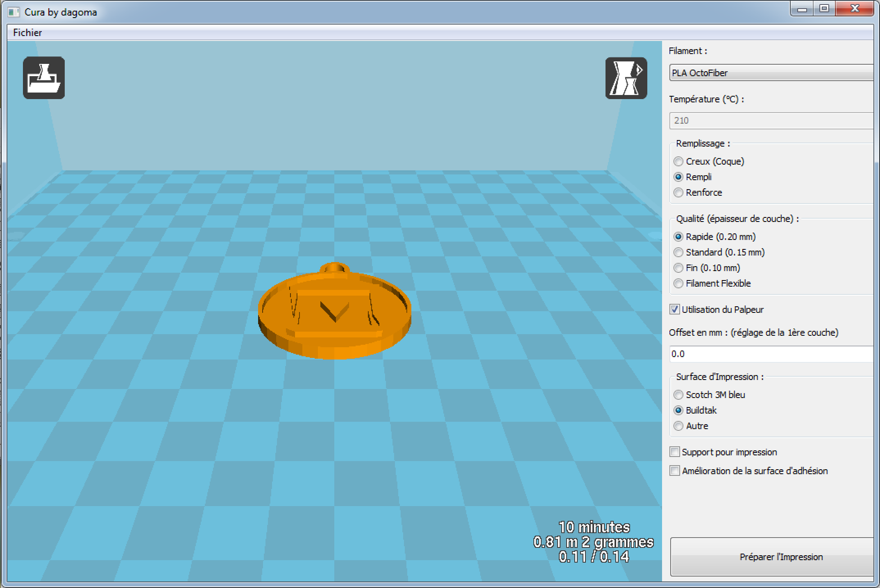Viewport: 880px width, 588px height.
Task: Select the orange medal model
Action: coord(334,313)
